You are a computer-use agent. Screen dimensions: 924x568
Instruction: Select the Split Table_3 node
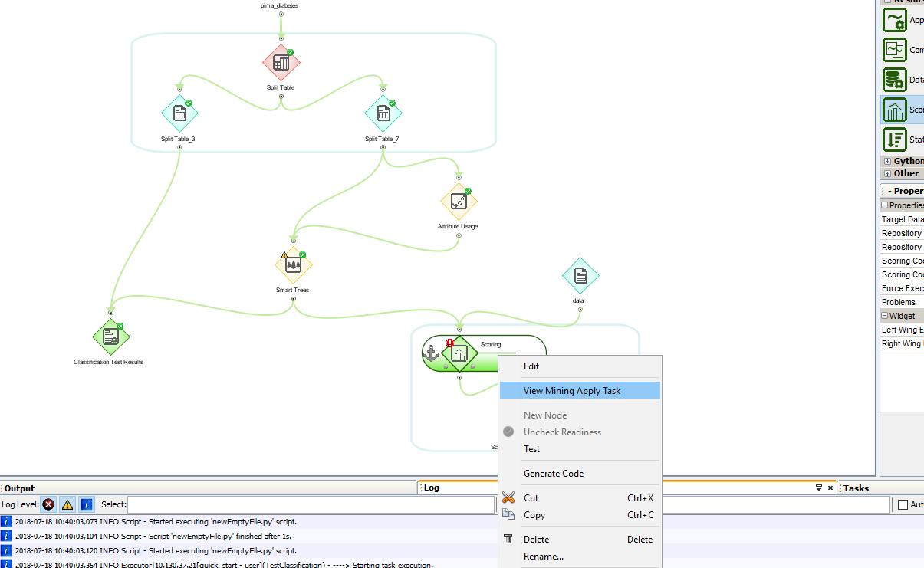[179, 114]
